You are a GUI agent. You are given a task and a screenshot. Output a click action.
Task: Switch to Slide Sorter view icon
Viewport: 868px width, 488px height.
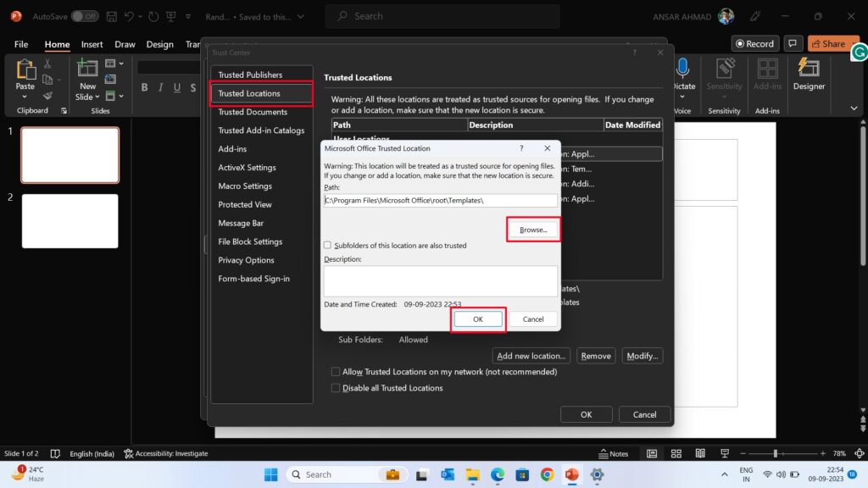click(x=676, y=454)
